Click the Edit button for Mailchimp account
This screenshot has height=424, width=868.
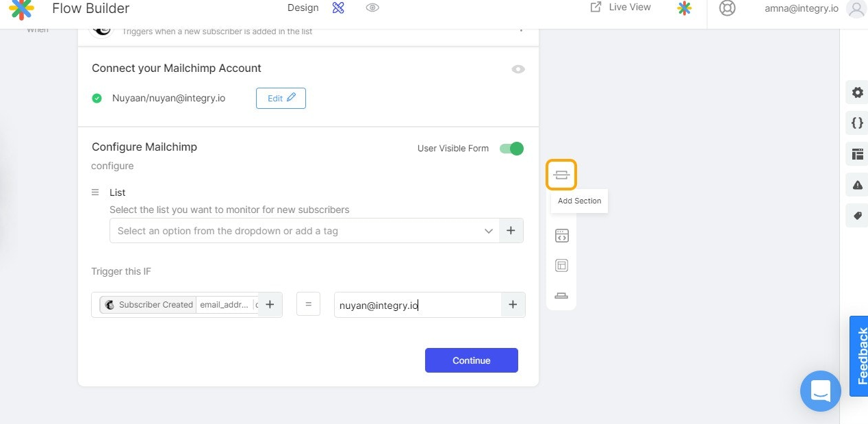pos(281,98)
